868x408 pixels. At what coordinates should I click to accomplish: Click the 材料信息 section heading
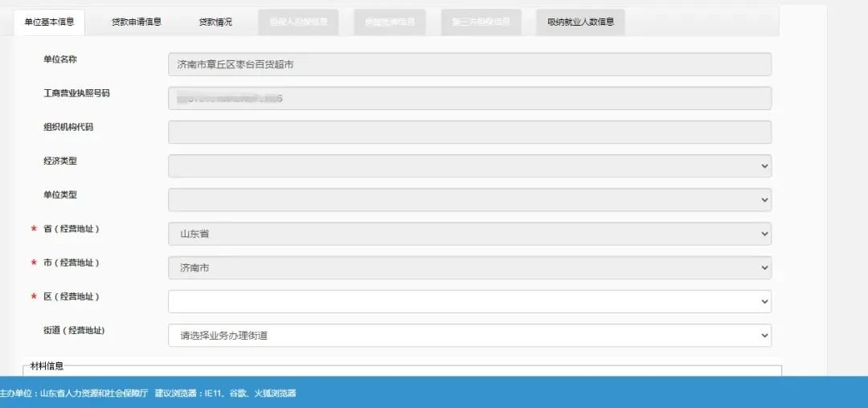47,366
